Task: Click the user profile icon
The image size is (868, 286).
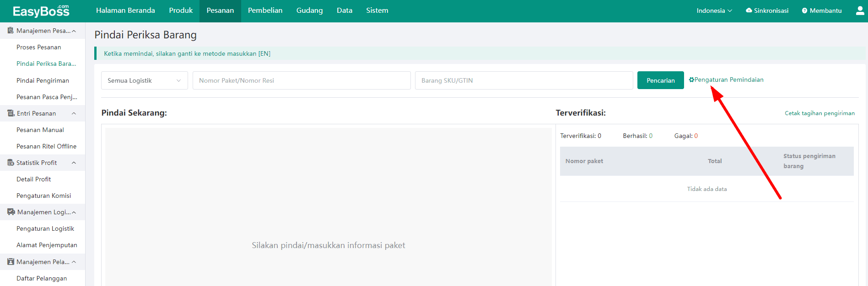Action: coord(860,11)
